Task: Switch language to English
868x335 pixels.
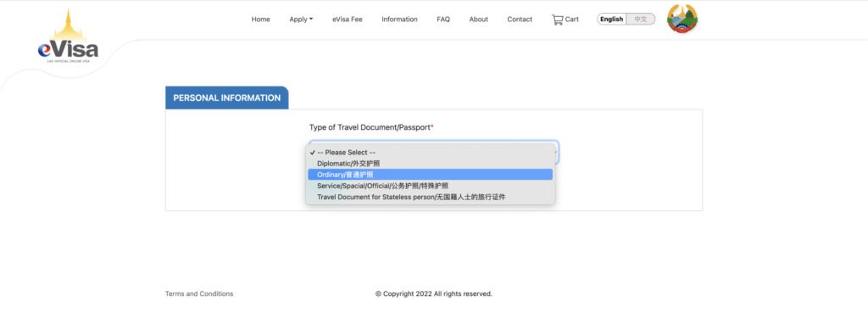Action: coord(612,20)
